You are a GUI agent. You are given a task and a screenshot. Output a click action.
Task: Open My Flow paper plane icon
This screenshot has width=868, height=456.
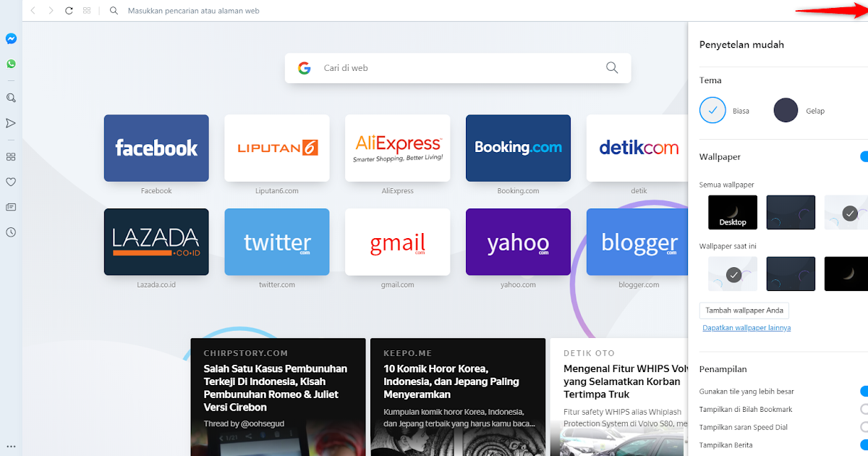(10, 123)
